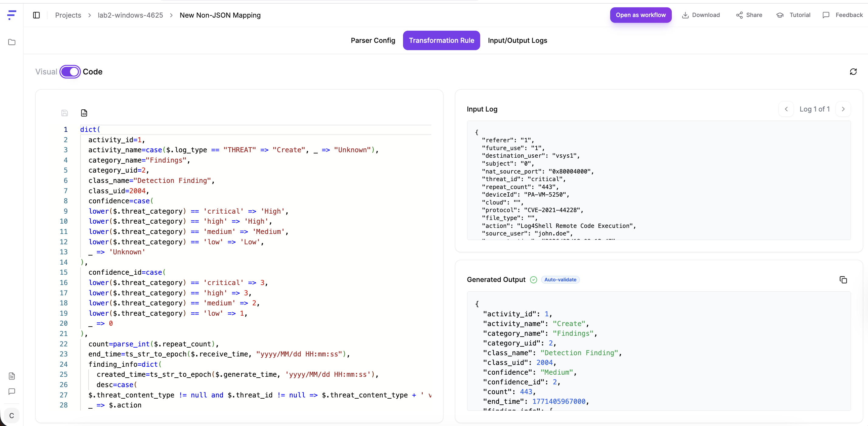Go to the previous log with the left chevron
Image resolution: width=868 pixels, height=426 pixels.
[x=786, y=109]
